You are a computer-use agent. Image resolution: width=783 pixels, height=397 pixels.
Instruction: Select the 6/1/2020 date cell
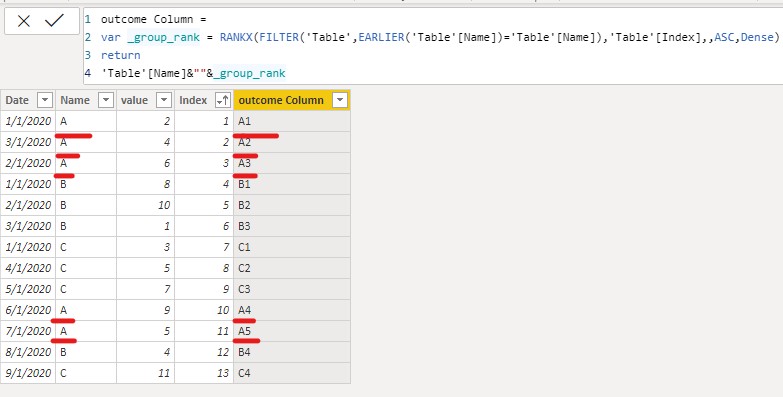click(x=28, y=310)
